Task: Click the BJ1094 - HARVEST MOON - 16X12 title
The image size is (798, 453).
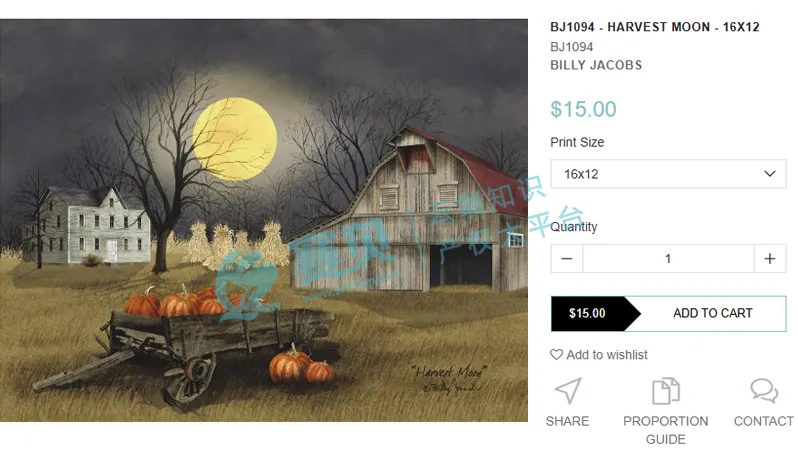Action: [655, 27]
